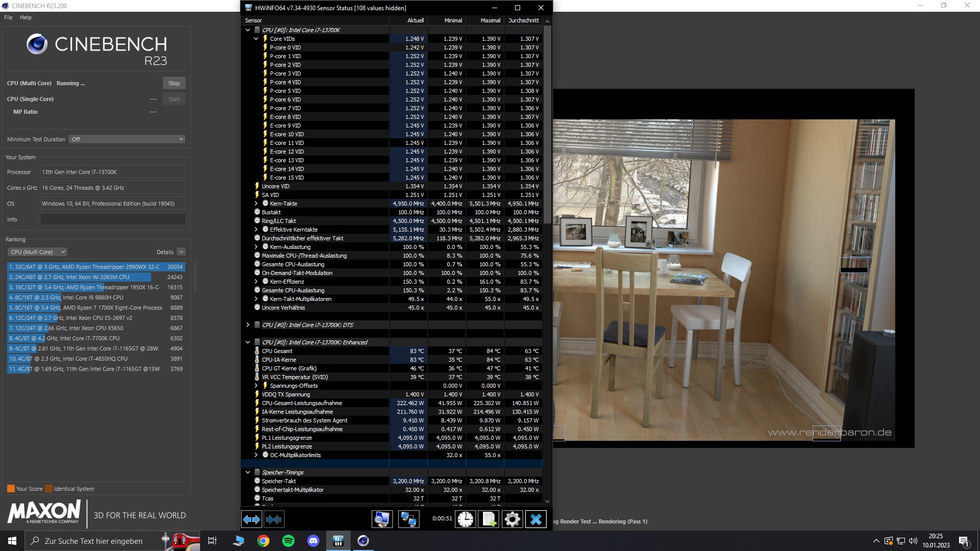Image resolution: width=980 pixels, height=551 pixels.
Task: Click the expand columns arrows icon in HWiNFO
Action: click(x=251, y=519)
